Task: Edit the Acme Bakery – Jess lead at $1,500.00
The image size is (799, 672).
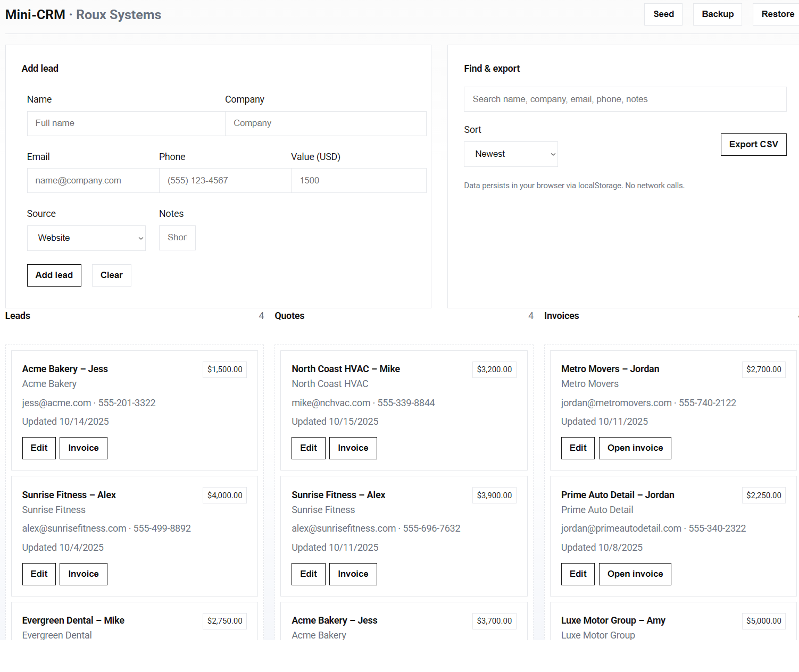Action: (39, 448)
